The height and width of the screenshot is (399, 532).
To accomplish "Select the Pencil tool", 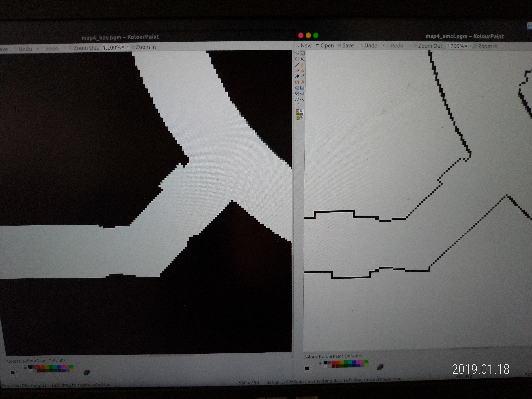I will click(303, 65).
